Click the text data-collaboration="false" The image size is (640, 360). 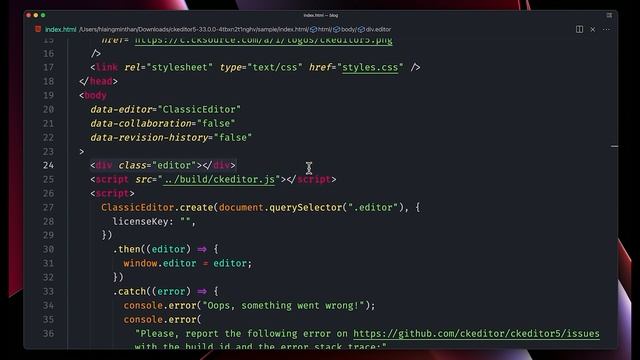[162, 123]
